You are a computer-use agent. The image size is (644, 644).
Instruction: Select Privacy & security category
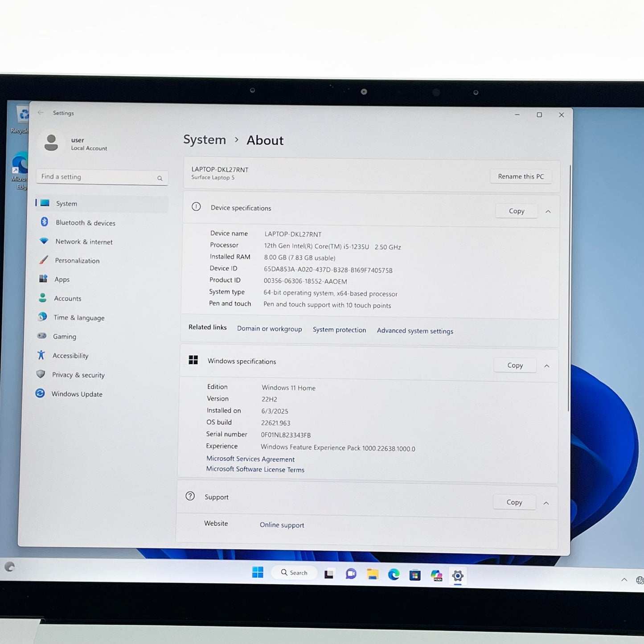coord(78,375)
